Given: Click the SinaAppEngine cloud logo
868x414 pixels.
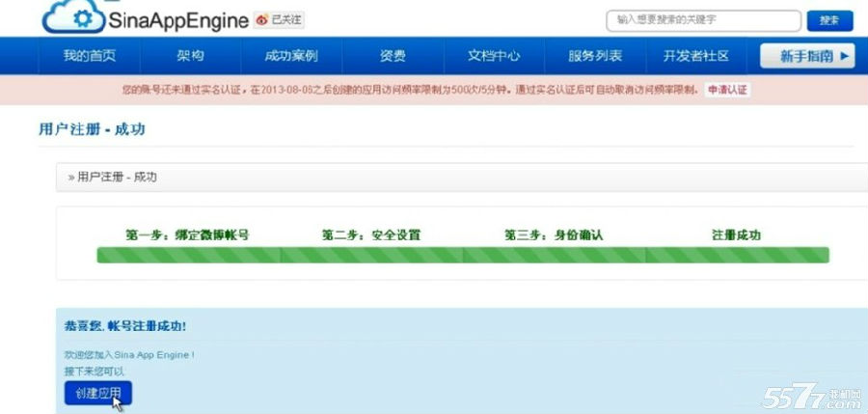Looking at the screenshot, I should tap(73, 16).
